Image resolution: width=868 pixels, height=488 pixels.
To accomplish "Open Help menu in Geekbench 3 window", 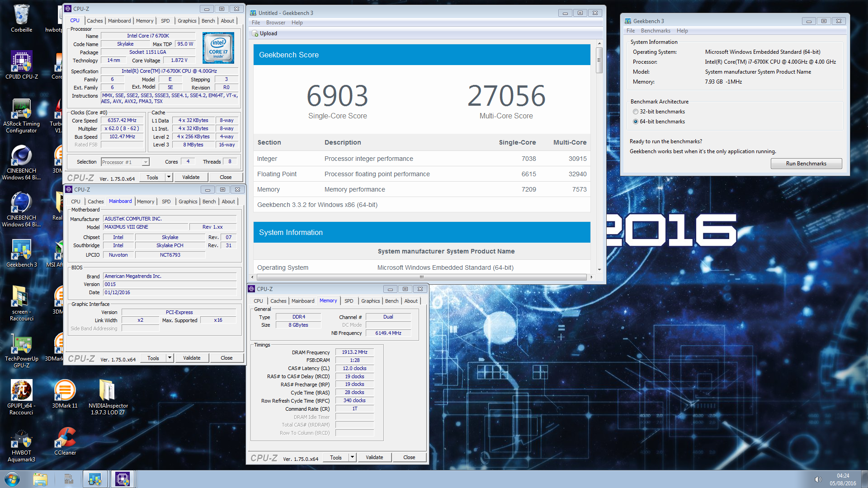I will point(682,31).
